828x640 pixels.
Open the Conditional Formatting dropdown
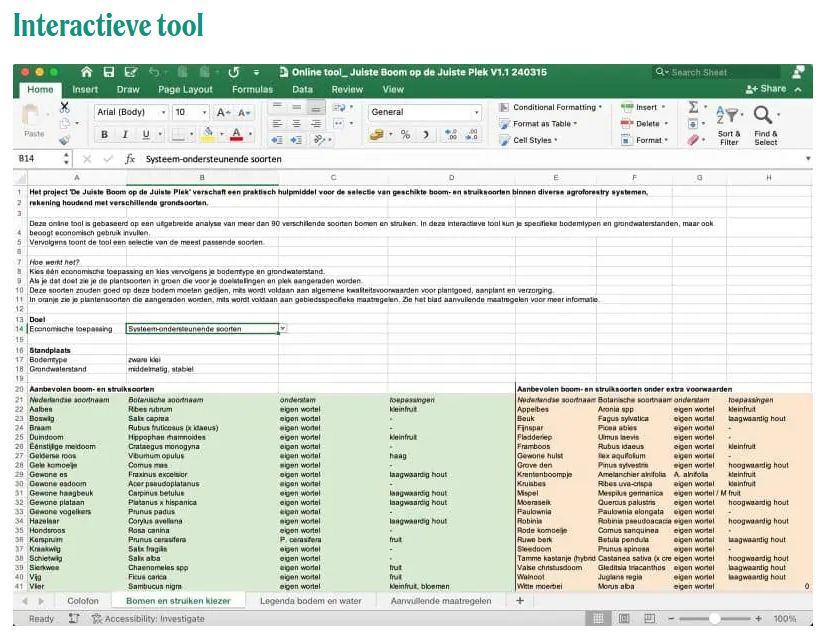point(550,107)
